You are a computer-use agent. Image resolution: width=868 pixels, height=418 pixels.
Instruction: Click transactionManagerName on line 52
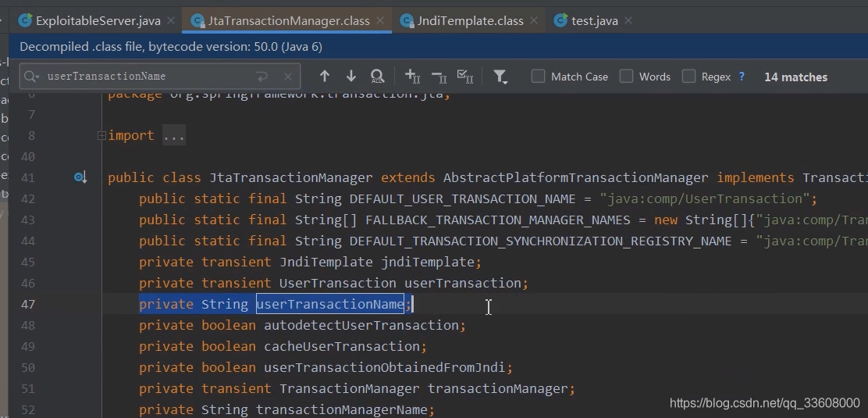[x=342, y=409]
